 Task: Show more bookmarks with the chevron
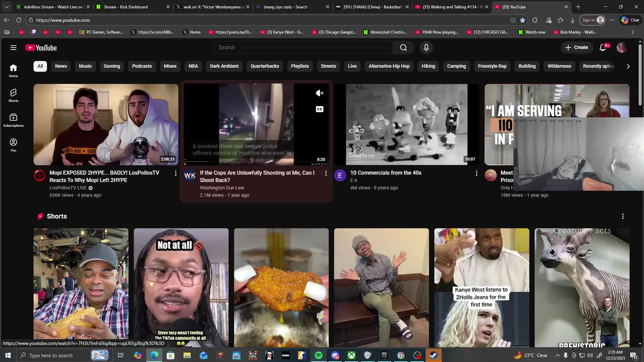click(x=633, y=32)
